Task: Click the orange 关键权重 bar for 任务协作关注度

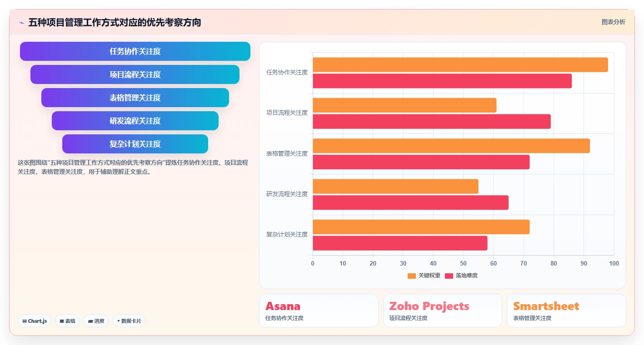Action: 460,64
